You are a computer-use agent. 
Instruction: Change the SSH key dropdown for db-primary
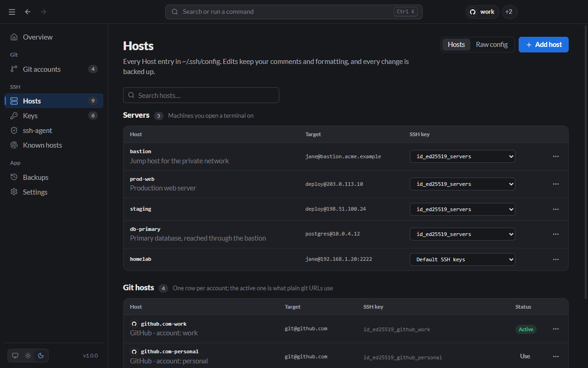click(x=463, y=234)
